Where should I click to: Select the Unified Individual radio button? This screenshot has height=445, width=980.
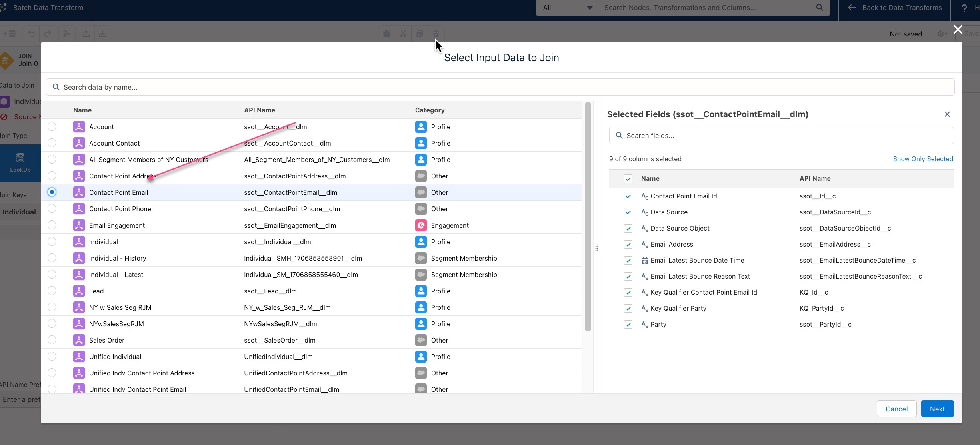click(x=52, y=357)
